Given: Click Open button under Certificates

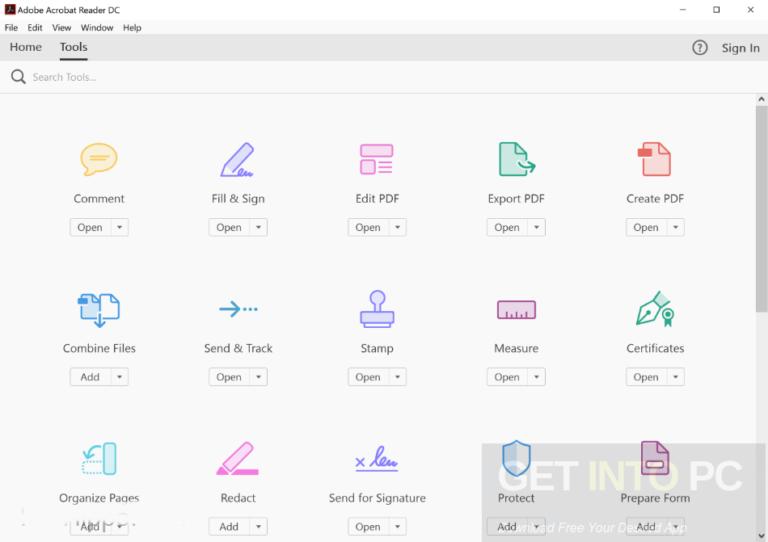Looking at the screenshot, I should [647, 377].
